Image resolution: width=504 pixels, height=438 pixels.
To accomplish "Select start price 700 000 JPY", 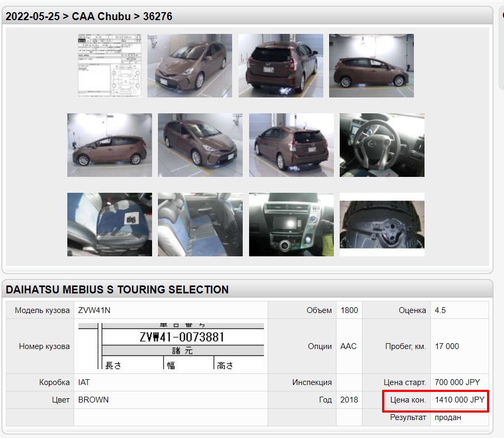I will point(457,382).
